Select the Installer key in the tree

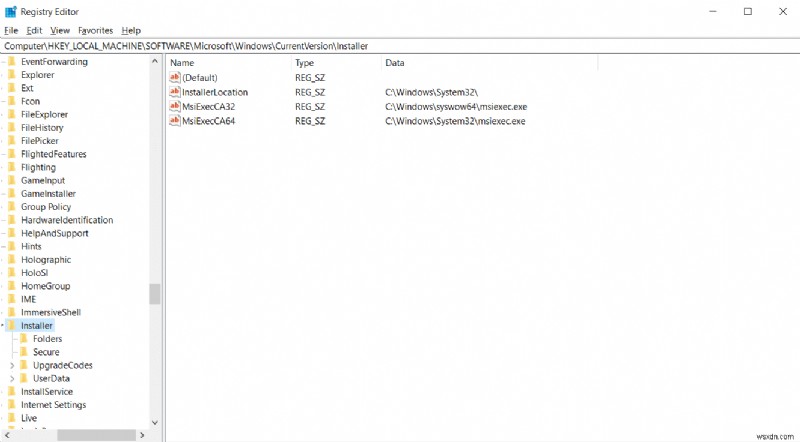pyautogui.click(x=37, y=326)
